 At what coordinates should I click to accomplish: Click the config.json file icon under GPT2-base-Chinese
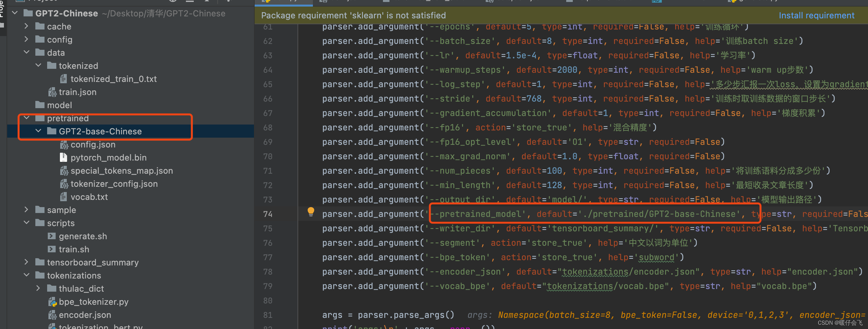(64, 145)
